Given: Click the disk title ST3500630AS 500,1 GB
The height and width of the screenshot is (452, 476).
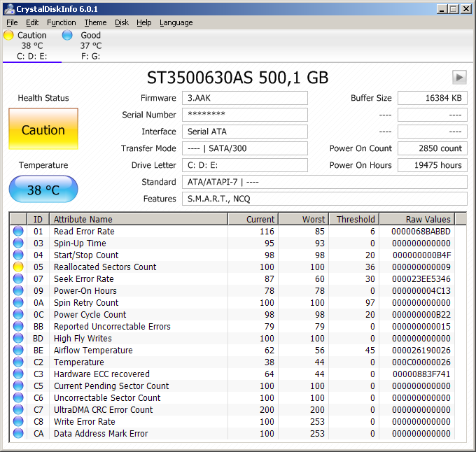Looking at the screenshot, I should click(x=238, y=78).
